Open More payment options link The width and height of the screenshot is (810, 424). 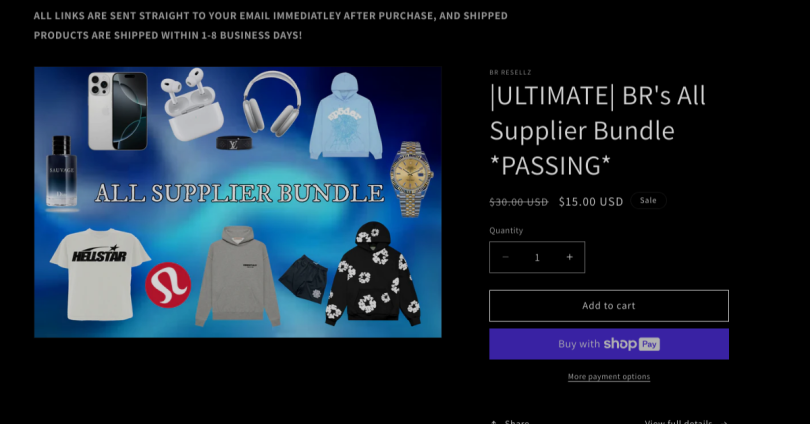pos(609,376)
